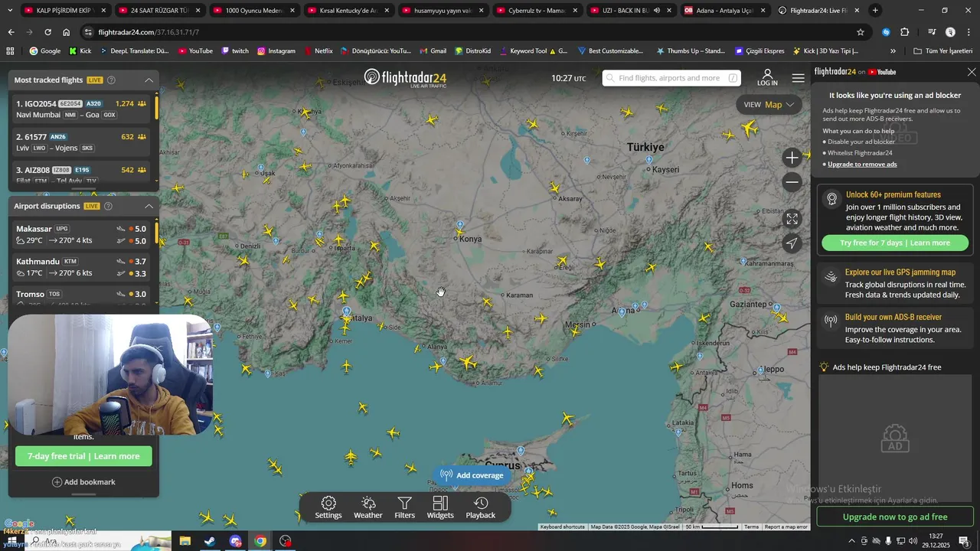The height and width of the screenshot is (551, 980).
Task: Click 7-day free trial Learn more button
Action: [x=83, y=456]
